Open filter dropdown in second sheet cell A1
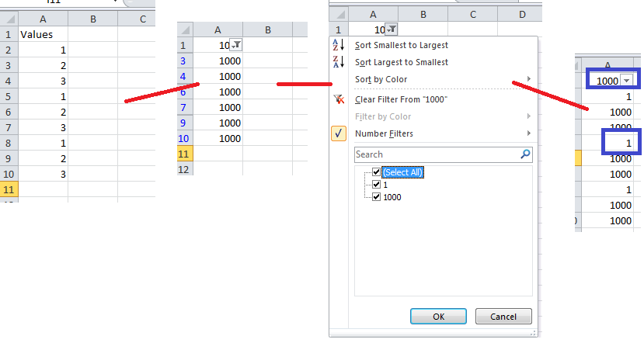The height and width of the screenshot is (343, 644). click(236, 45)
